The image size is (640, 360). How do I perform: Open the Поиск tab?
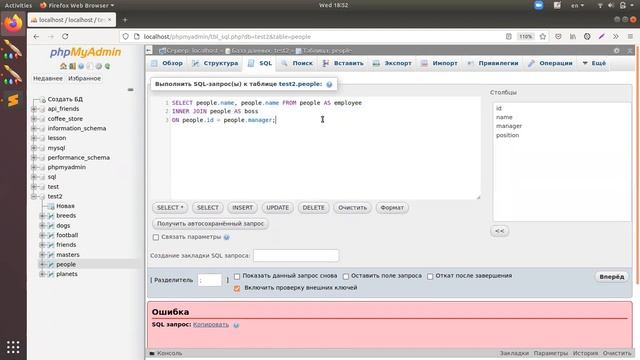(x=297, y=63)
